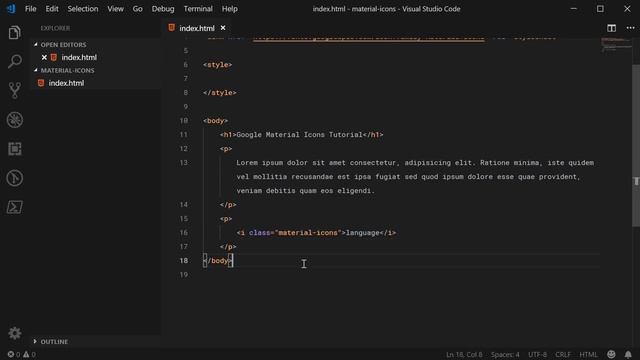
Task: Open the Debug view in activity bar
Action: (x=14, y=120)
